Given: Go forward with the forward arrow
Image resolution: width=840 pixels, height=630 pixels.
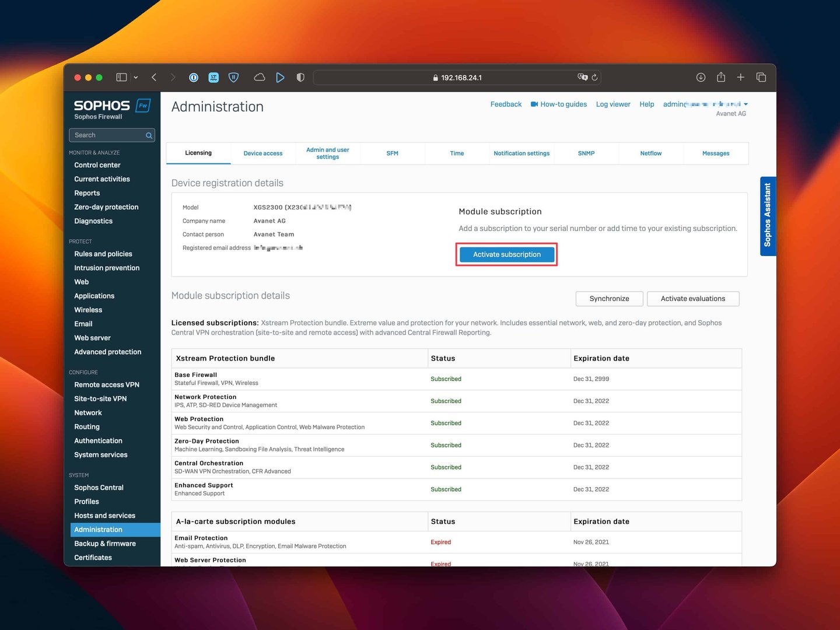Looking at the screenshot, I should coord(173,77).
